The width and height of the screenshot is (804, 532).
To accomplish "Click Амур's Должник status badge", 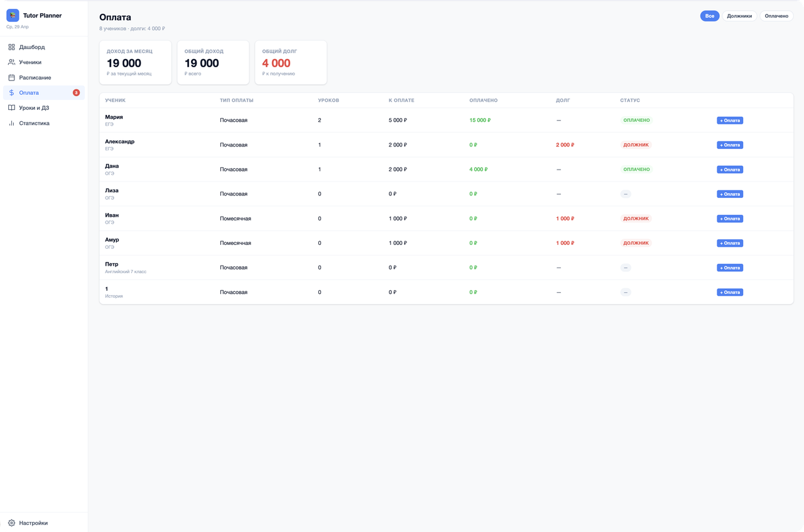I will point(636,243).
